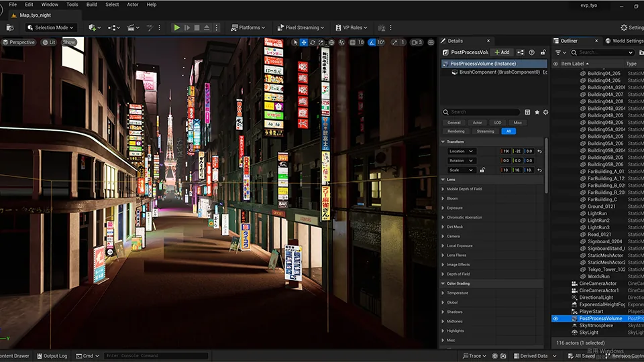Start Play in Editor with green play button

tap(177, 27)
